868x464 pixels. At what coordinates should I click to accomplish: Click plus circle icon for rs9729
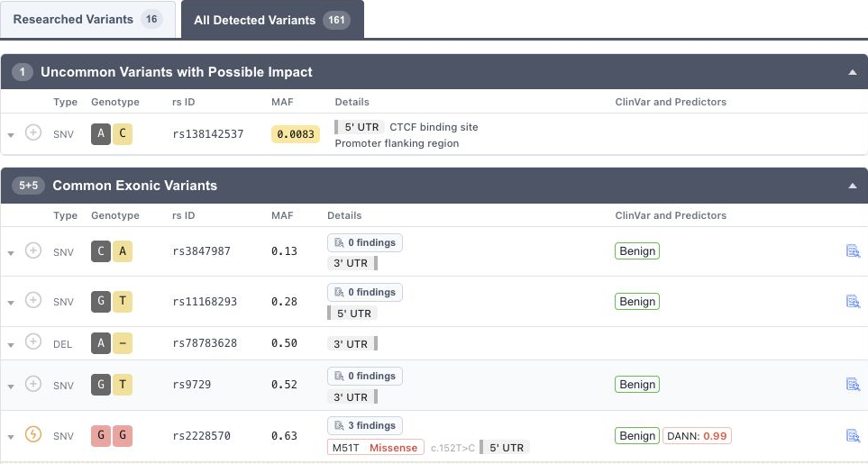[x=33, y=384]
